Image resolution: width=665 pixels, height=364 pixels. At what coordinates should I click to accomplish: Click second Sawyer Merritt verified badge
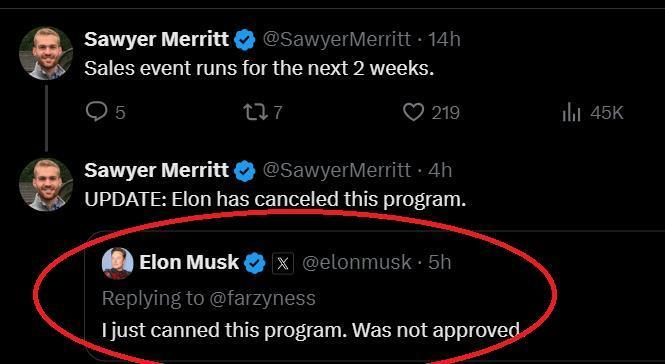point(245,171)
